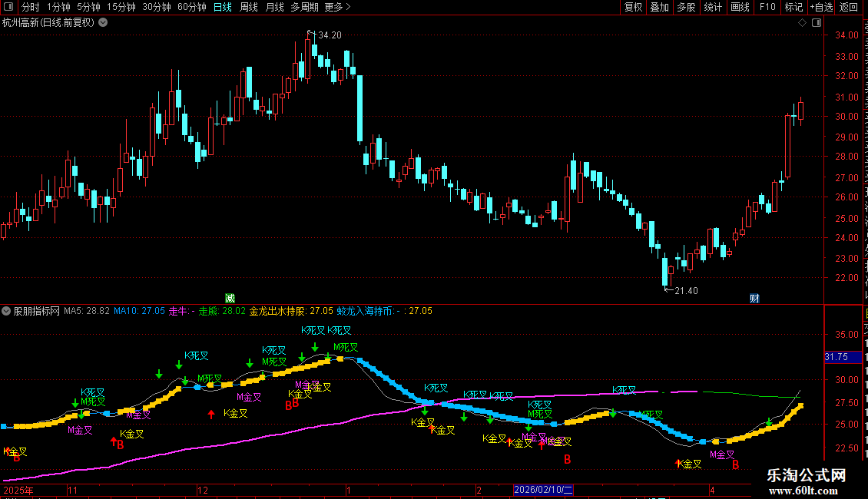Open the 统计 statistics tool
The image size is (868, 499).
pos(713,7)
